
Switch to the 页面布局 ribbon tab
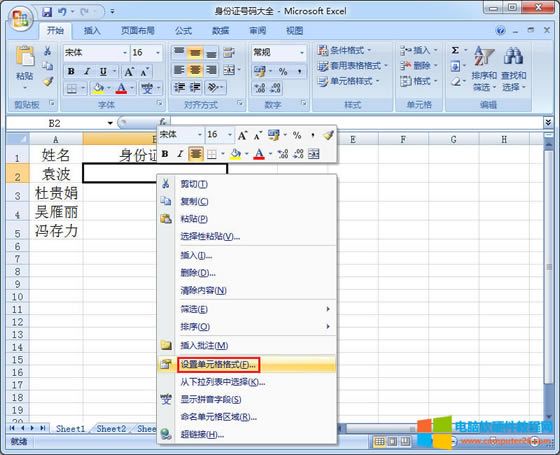pos(138,31)
